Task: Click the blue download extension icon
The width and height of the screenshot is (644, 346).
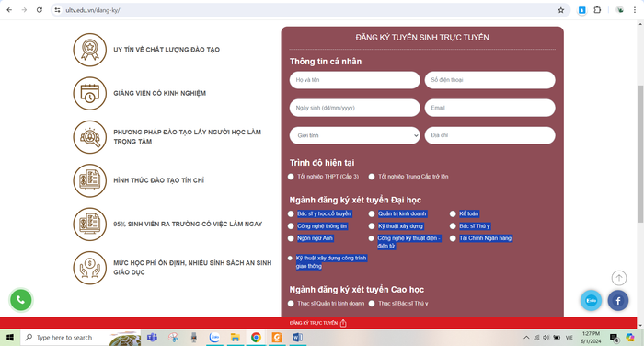Action: (x=582, y=10)
